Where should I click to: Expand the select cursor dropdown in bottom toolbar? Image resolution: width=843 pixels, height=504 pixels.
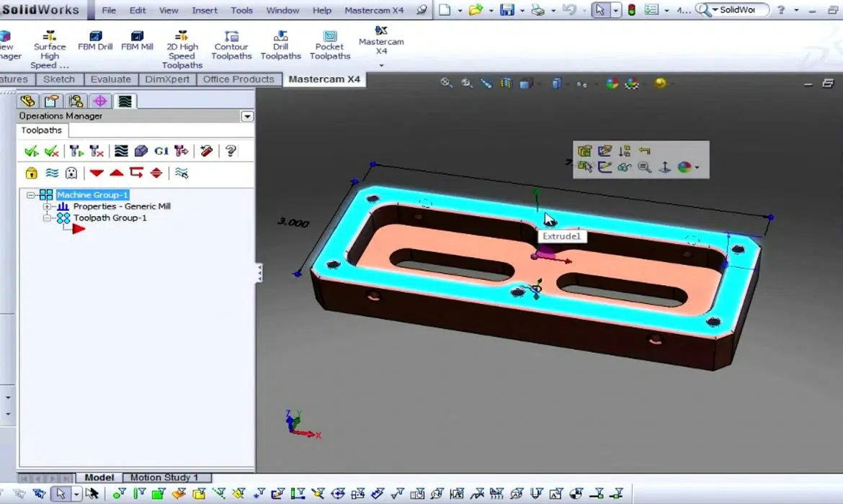77,494
